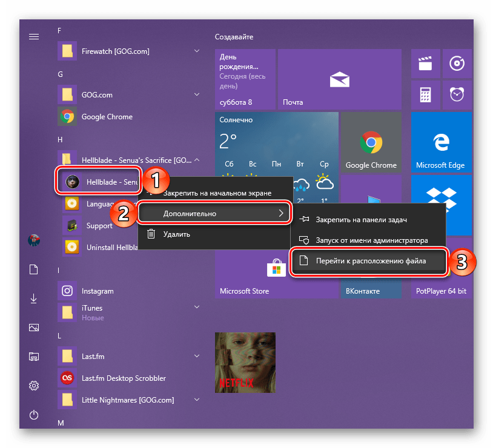Image resolution: width=493 pixels, height=448 pixels.
Task: Open the Movies & TV clapperboard tile
Action: click(x=425, y=63)
